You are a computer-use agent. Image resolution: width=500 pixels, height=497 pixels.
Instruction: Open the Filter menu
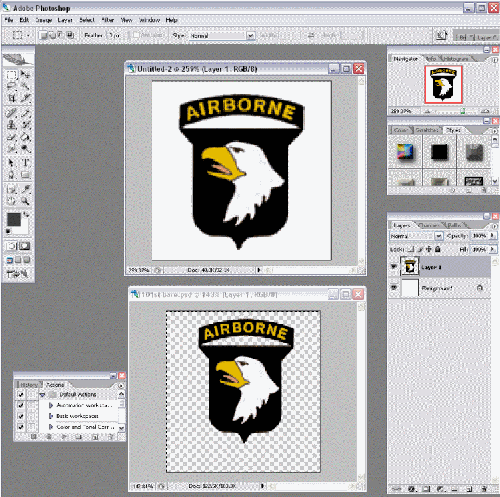(108, 20)
